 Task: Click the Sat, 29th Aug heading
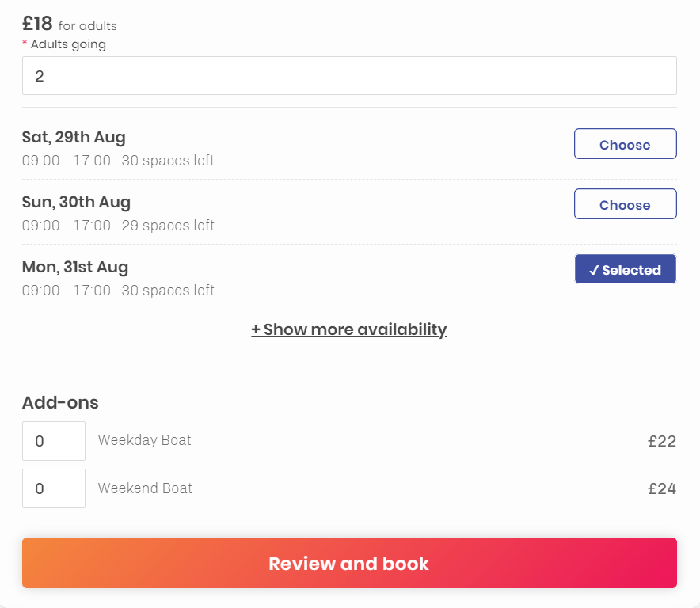pos(74,137)
